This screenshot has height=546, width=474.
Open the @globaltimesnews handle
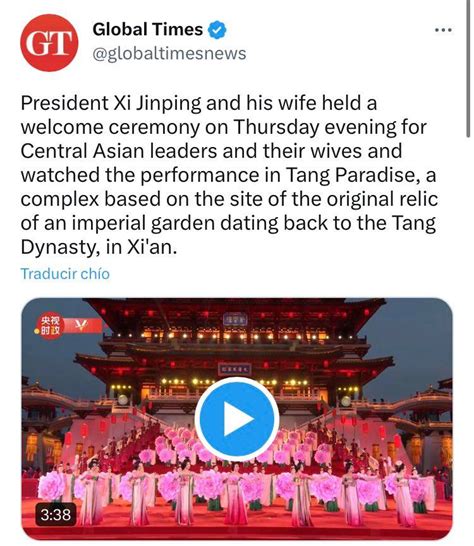pyautogui.click(x=169, y=54)
